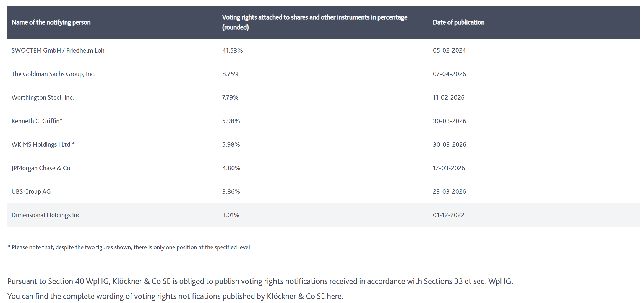Click the 01-12-2022 date for Dimensional Holdings

[448, 215]
